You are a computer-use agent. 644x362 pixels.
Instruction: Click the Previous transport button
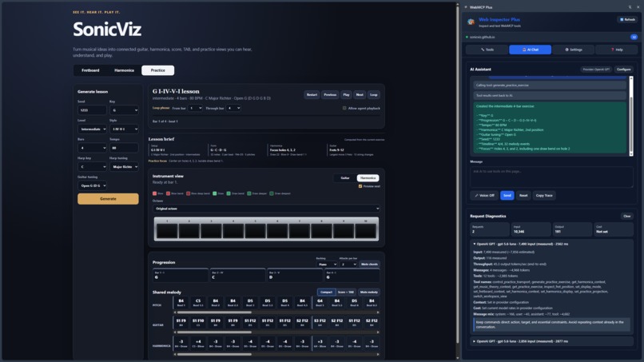(x=330, y=95)
